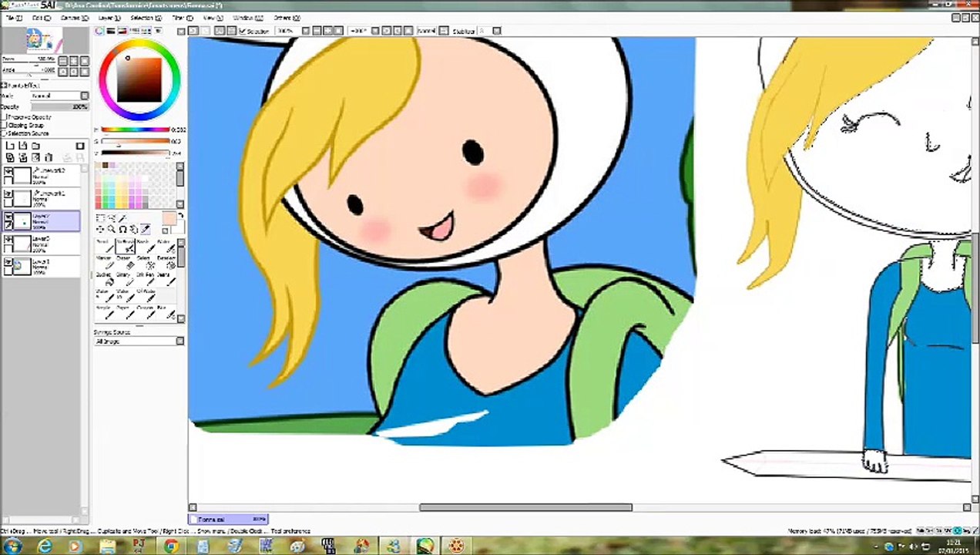The image size is (980, 555).
Task: Open the Stabilizer value dropdown
Action: [x=496, y=31]
